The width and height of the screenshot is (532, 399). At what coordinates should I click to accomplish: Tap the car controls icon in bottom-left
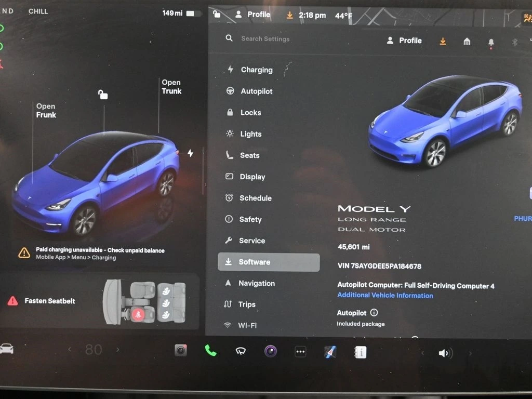(x=7, y=349)
